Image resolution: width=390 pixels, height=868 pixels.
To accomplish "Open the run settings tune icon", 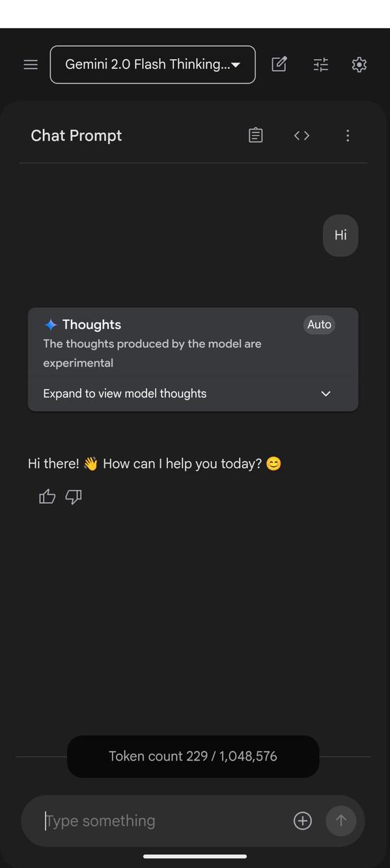I will [x=320, y=64].
